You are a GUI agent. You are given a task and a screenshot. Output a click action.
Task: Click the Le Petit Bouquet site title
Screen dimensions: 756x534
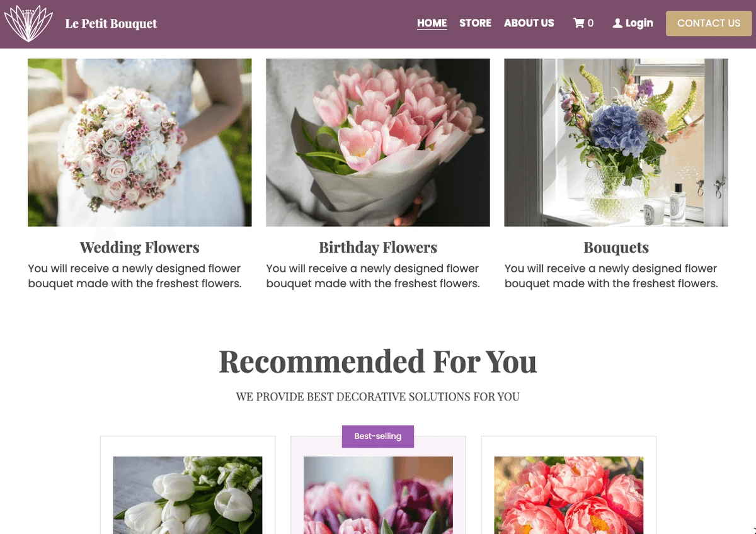(111, 24)
